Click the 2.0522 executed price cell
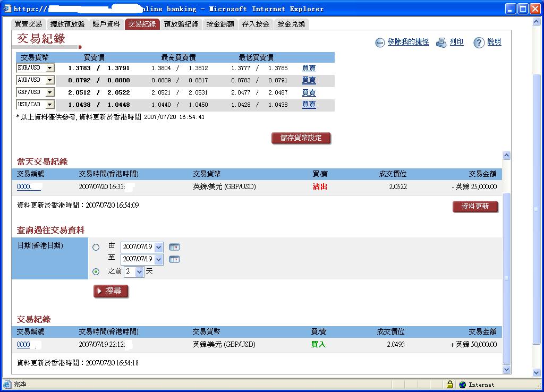This screenshot has height=392, width=544. 397,186
